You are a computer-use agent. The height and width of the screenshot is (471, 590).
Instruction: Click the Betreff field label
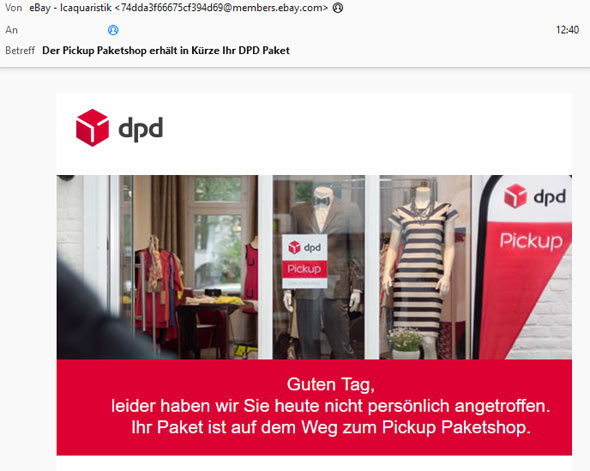pyautogui.click(x=20, y=50)
